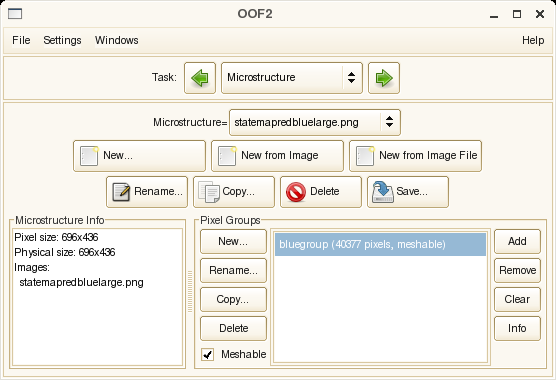Open the Settings menu
The height and width of the screenshot is (380, 556).
click(62, 40)
